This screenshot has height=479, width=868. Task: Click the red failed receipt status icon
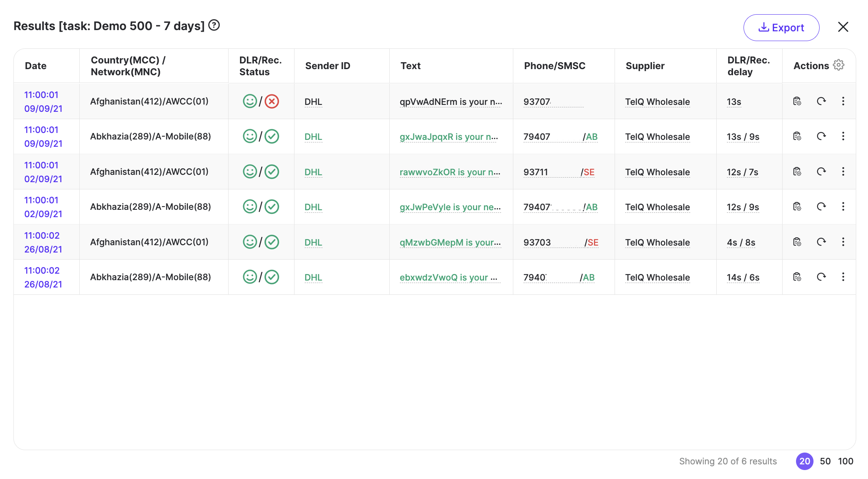272,101
